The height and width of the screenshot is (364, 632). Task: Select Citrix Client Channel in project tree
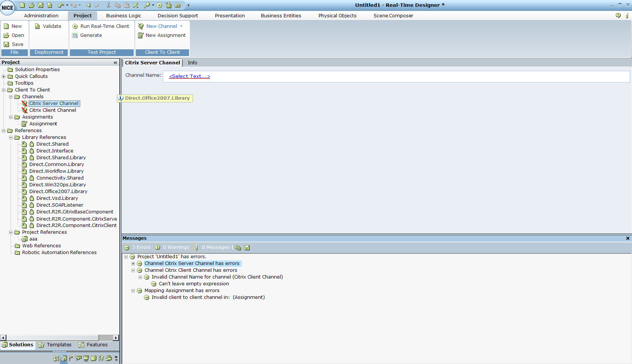pyautogui.click(x=53, y=110)
